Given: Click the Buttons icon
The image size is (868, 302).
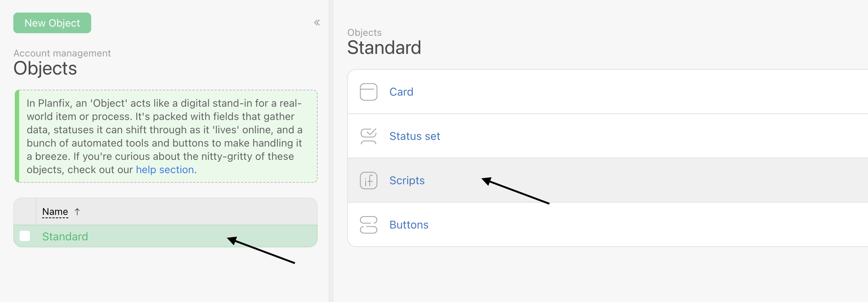Looking at the screenshot, I should 368,225.
